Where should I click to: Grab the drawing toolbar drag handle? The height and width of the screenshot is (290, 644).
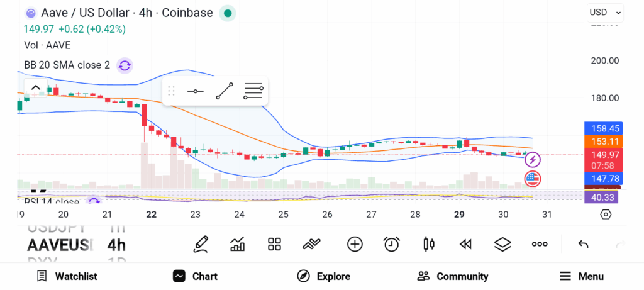tap(171, 91)
